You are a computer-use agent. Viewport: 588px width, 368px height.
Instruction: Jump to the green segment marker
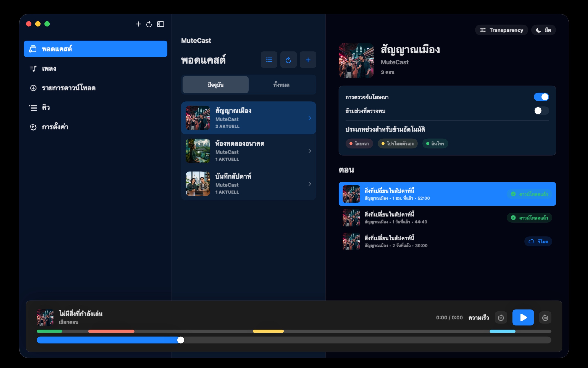[50, 331]
